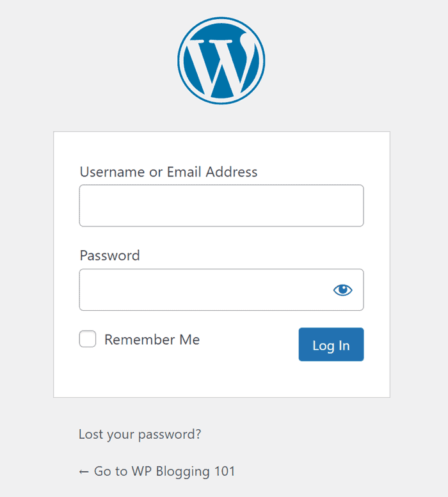Image resolution: width=448 pixels, height=497 pixels.
Task: Click the white W in the logo
Action: [221, 64]
